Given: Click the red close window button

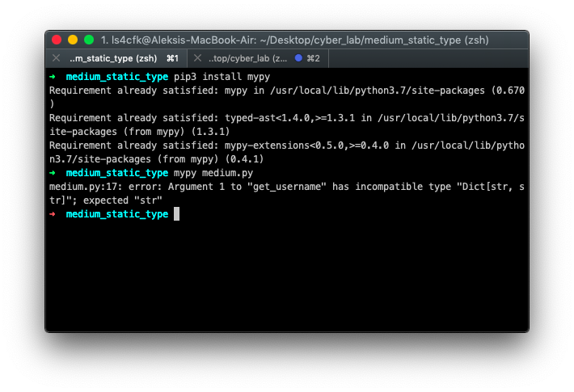Looking at the screenshot, I should (57, 40).
